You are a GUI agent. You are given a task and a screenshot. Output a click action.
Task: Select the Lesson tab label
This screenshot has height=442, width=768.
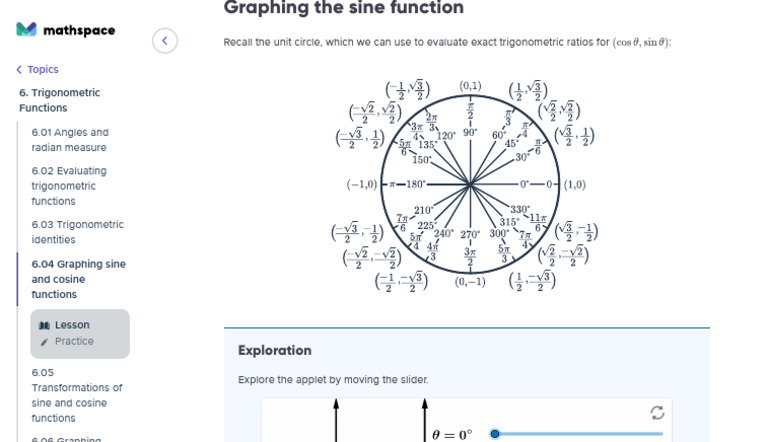tap(72, 325)
